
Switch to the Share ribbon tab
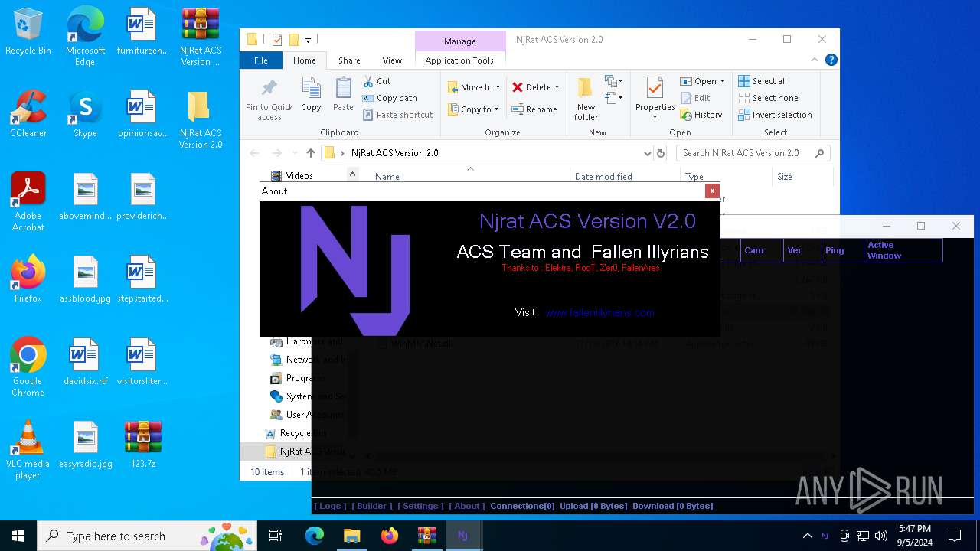coord(349,60)
